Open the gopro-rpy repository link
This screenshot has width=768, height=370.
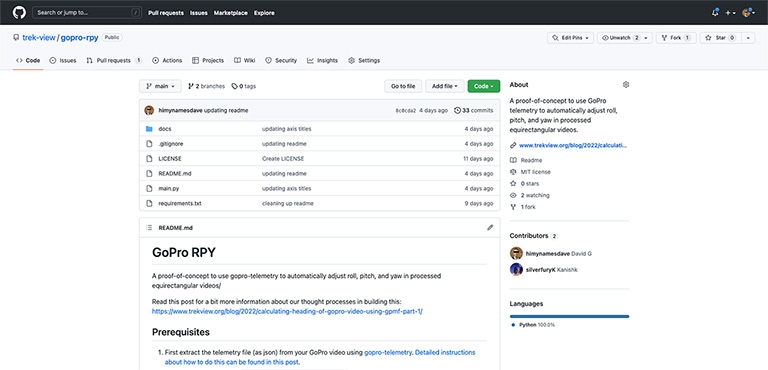(79, 38)
